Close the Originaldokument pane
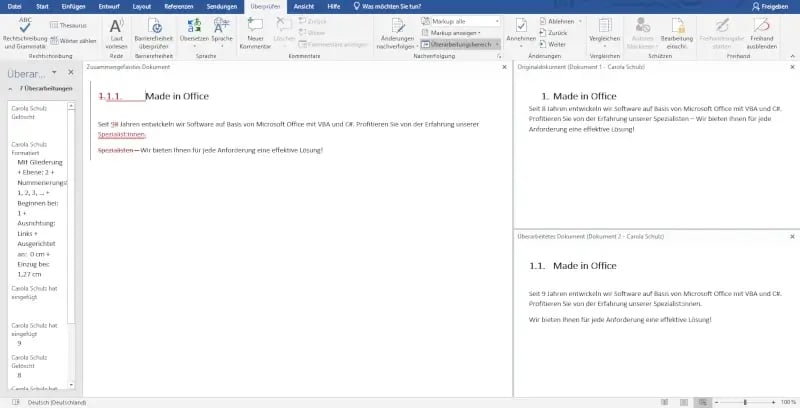Screen dimensions: 800x408 tap(792, 67)
